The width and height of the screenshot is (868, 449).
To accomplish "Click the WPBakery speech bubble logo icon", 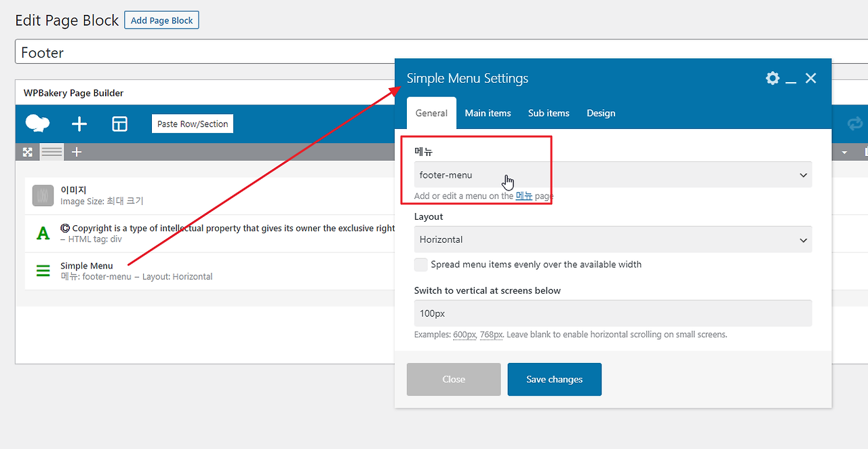I will click(x=37, y=123).
